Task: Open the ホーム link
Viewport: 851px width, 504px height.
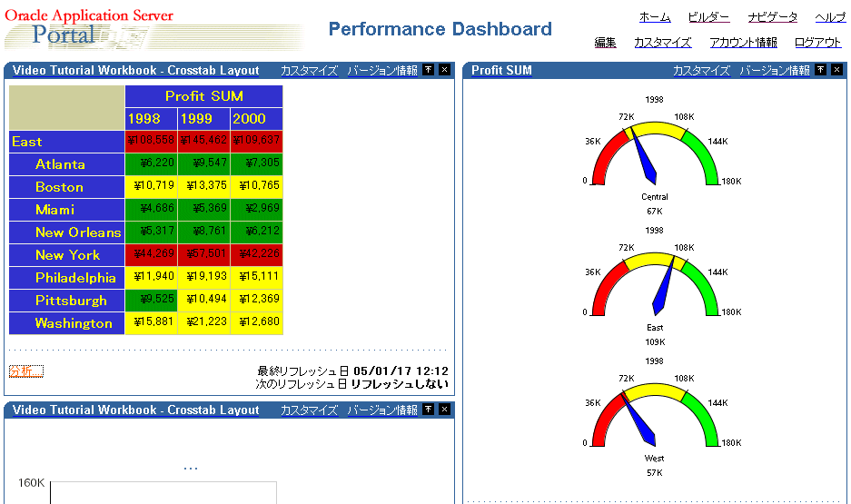Action: (x=655, y=17)
